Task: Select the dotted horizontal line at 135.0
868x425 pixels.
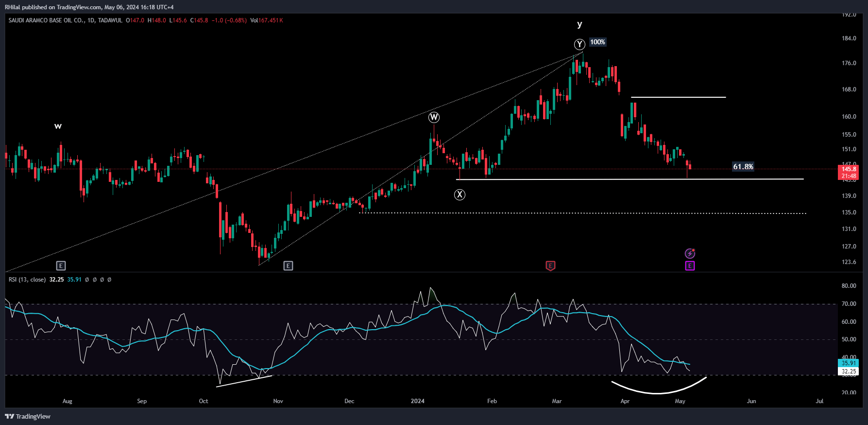Action: (583, 213)
